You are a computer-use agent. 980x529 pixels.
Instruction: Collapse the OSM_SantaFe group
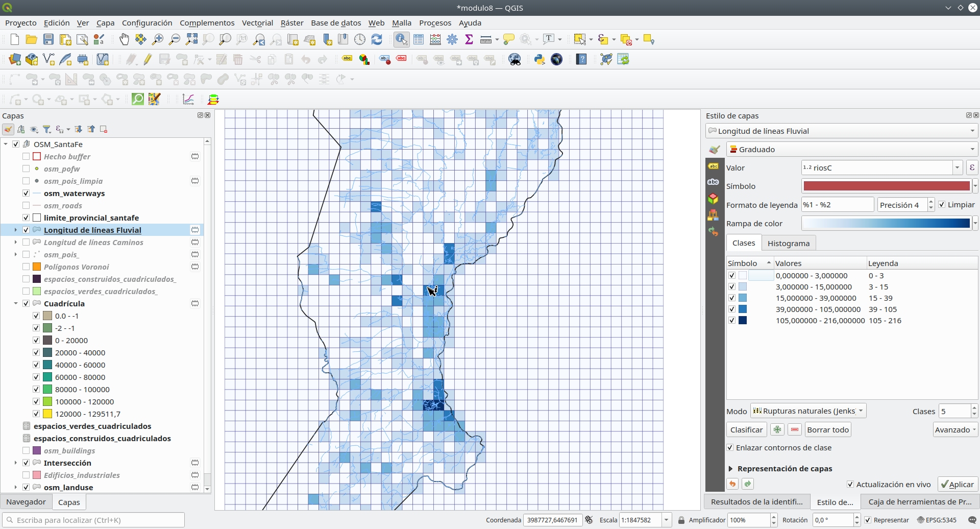(x=6, y=145)
